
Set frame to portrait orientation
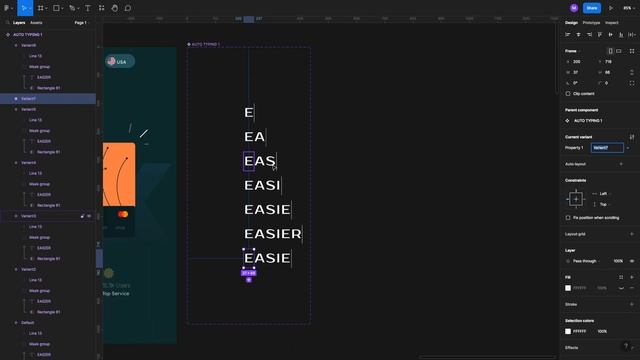click(x=610, y=51)
